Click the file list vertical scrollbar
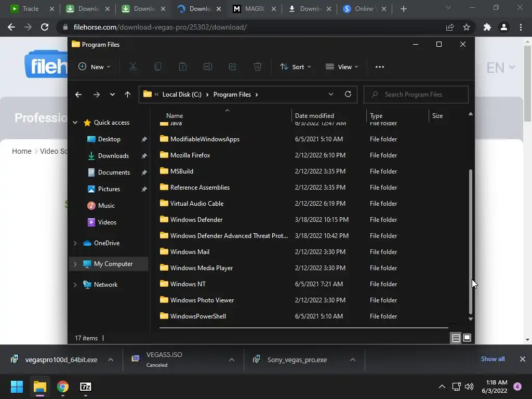The image size is (532, 399). 471,242
